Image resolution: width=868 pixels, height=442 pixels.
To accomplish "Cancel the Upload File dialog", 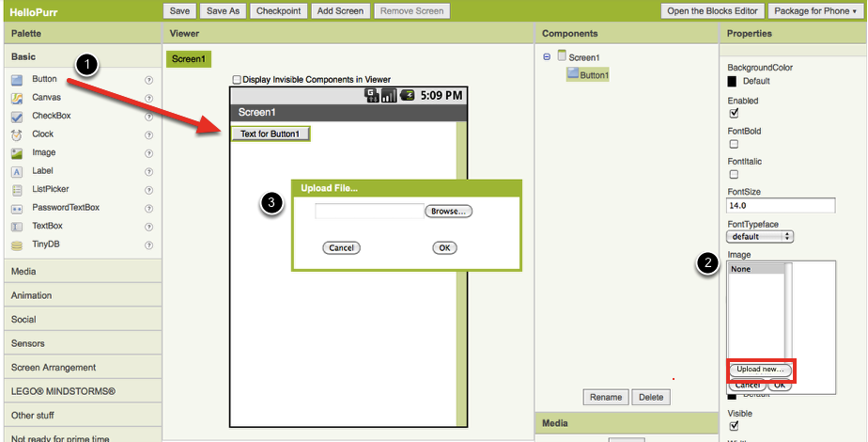I will point(342,247).
